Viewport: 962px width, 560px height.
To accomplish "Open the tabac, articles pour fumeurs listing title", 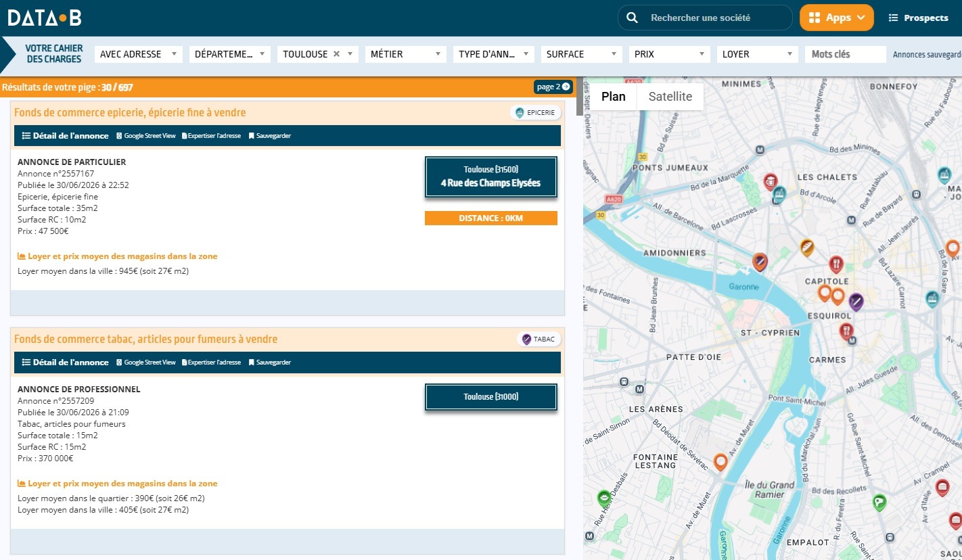I will [x=146, y=339].
